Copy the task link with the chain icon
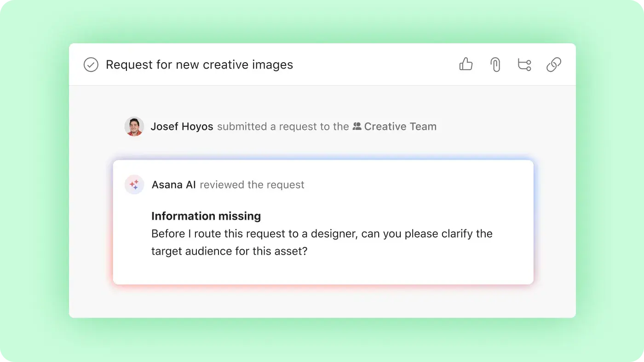 point(554,64)
